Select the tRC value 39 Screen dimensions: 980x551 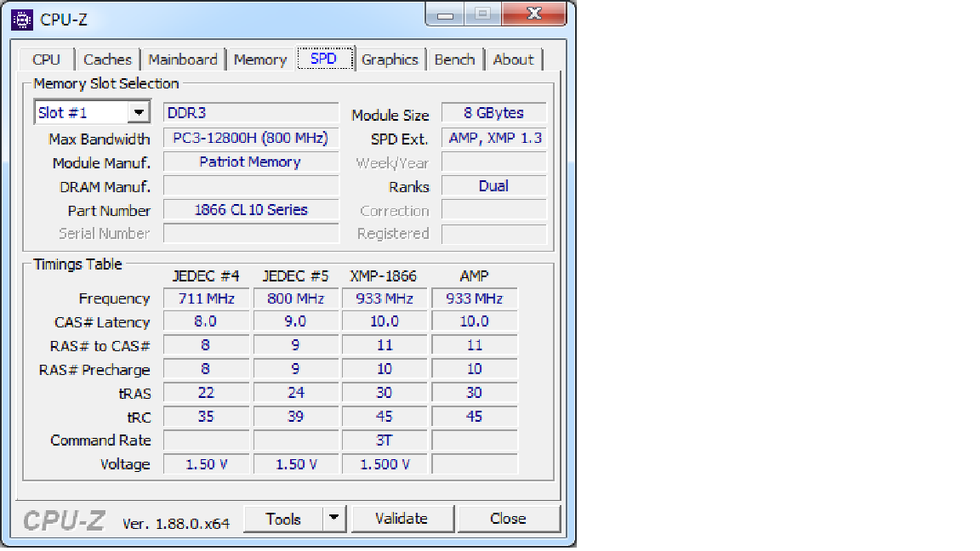click(x=296, y=417)
